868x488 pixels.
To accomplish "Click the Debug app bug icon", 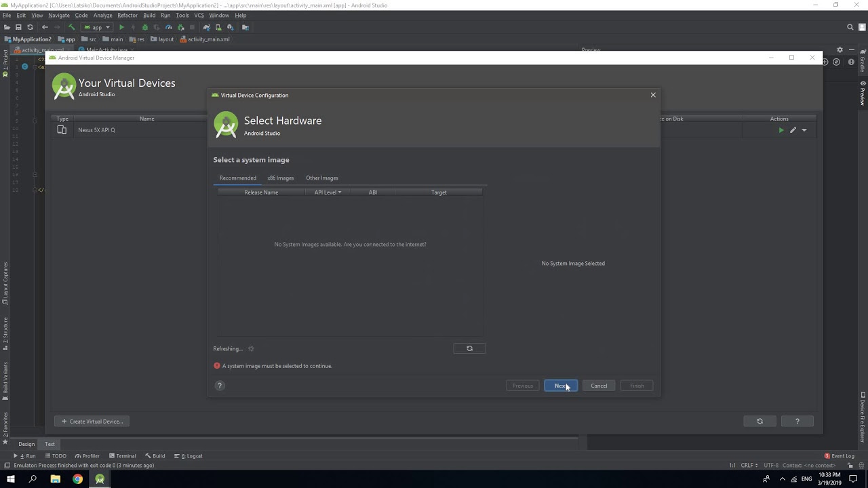I will [144, 27].
